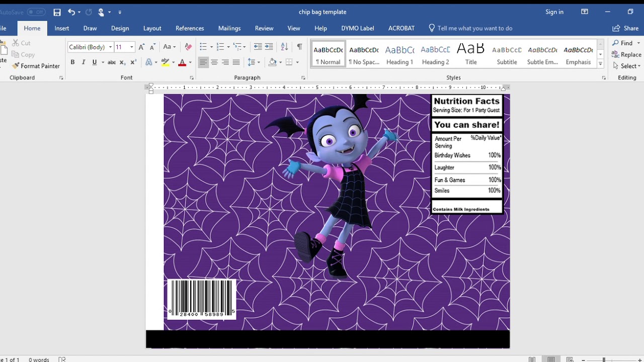Click Shading paint bucket icon
Screen dimensions: 644x362
[x=272, y=62]
